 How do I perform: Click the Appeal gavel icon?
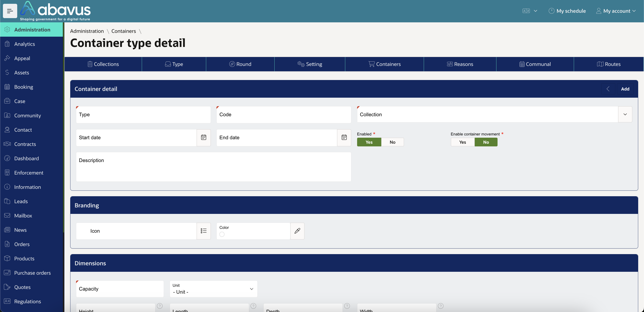point(7,58)
